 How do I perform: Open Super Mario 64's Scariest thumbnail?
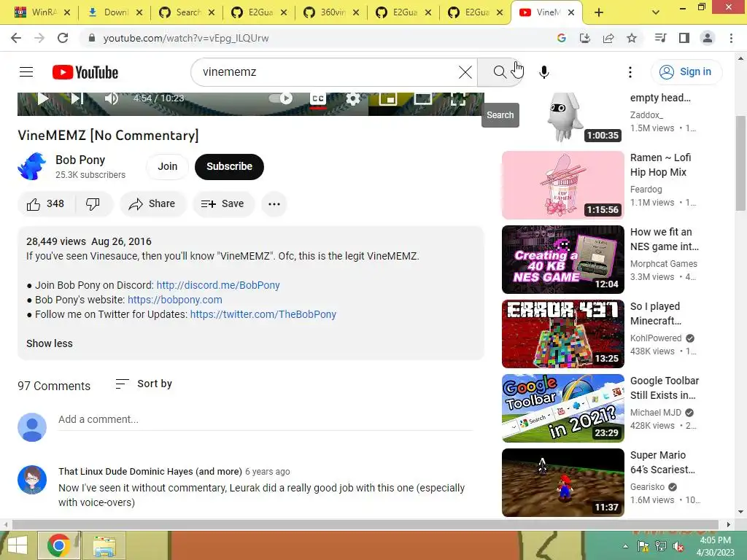[x=562, y=483]
